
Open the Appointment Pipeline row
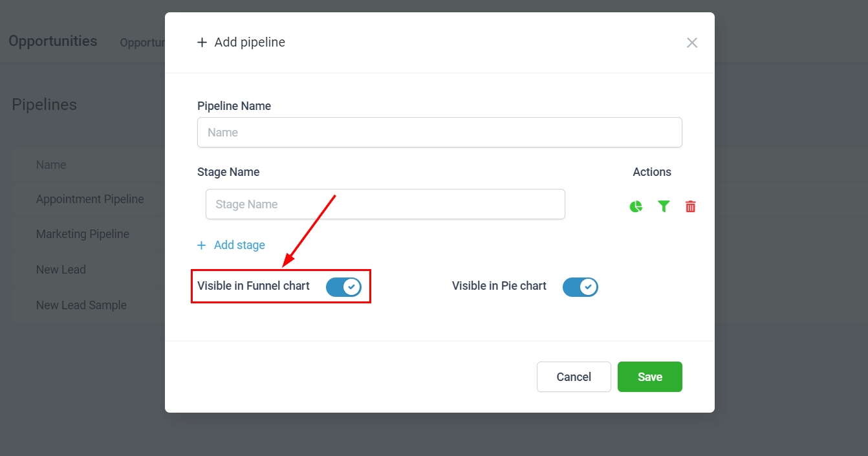tap(90, 199)
